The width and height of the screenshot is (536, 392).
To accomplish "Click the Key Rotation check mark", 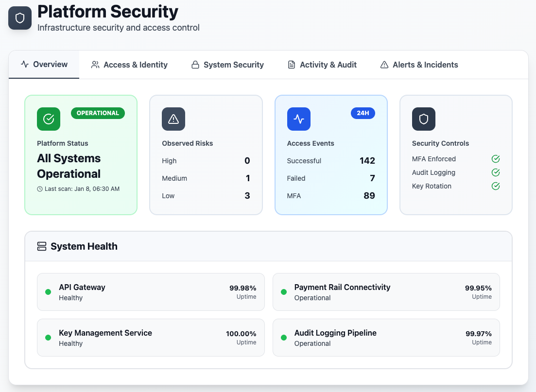I will (x=496, y=186).
